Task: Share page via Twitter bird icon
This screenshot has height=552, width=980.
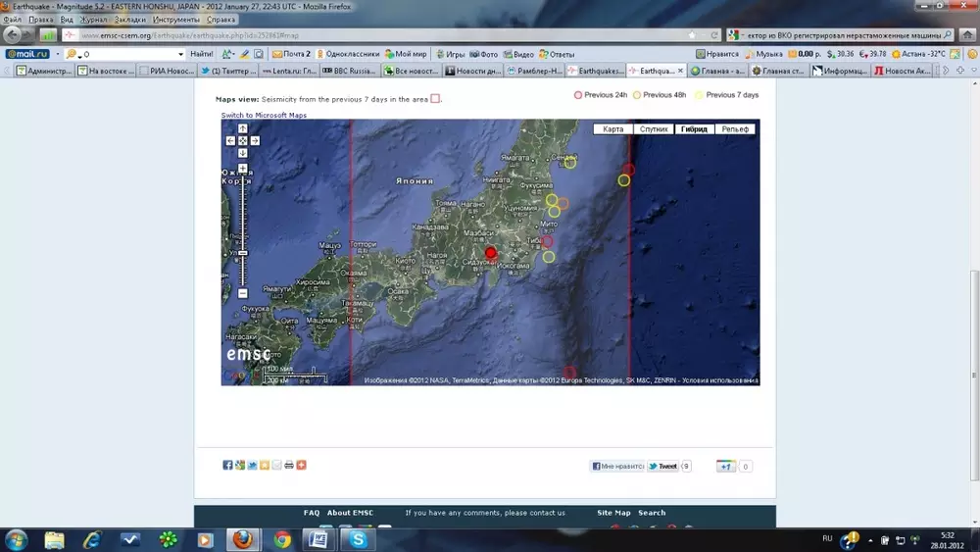Action: pyautogui.click(x=252, y=465)
